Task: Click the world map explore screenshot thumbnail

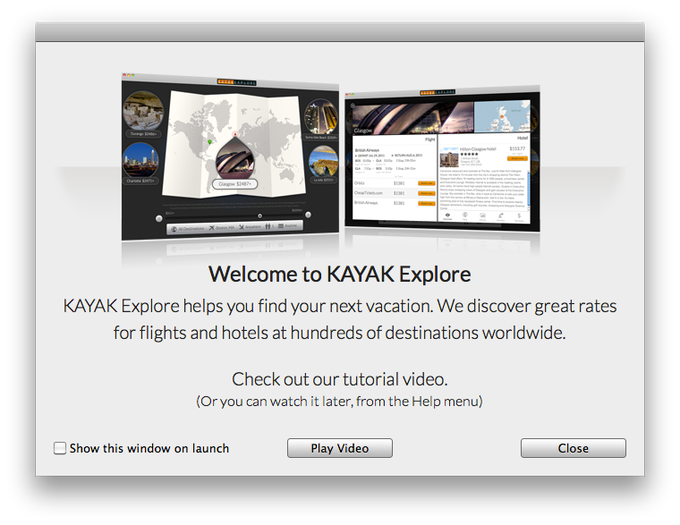Action: 230,157
